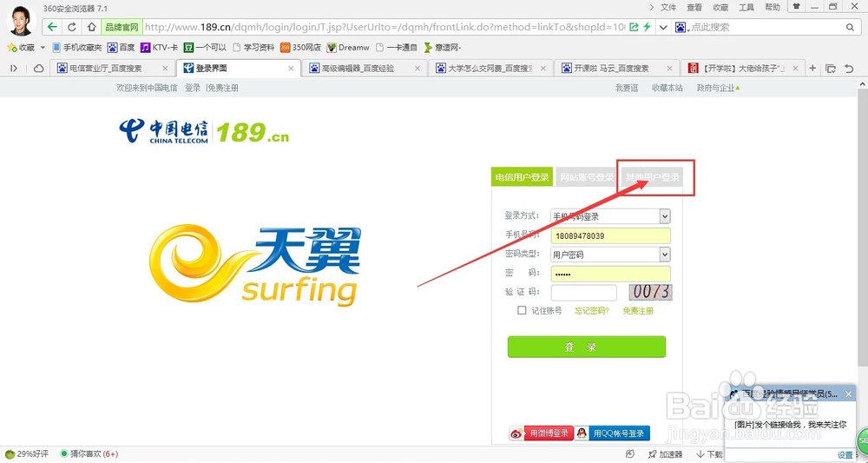The height and width of the screenshot is (463, 868).
Task: Click the mute icon left of 加速器
Action: tap(630, 454)
